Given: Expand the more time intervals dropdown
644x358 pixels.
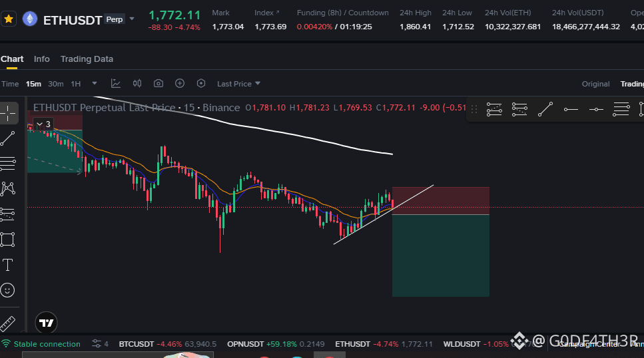Looking at the screenshot, I should tap(95, 83).
